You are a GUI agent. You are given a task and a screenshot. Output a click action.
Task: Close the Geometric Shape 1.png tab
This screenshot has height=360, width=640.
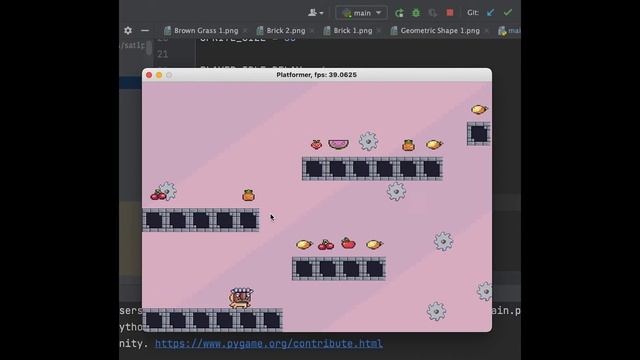tap(487, 31)
